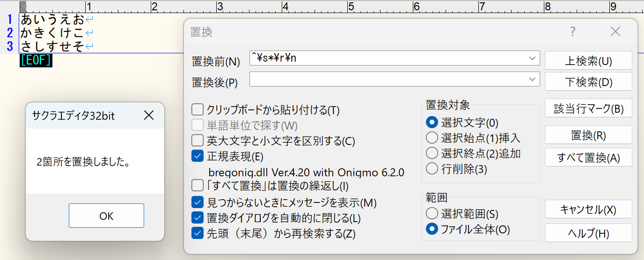The height and width of the screenshot is (260, 644).
Task: Click the 下検索 button
Action: pyautogui.click(x=588, y=82)
